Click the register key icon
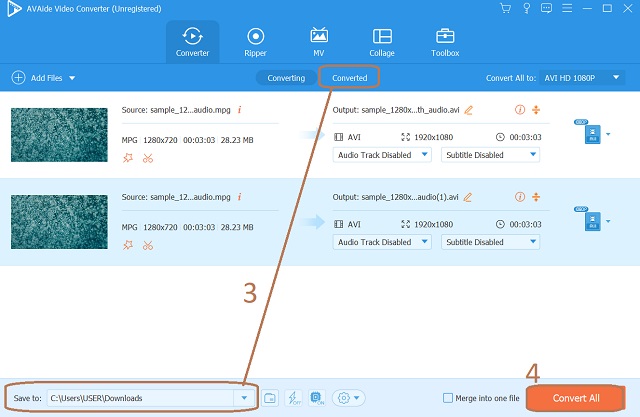Image resolution: width=640 pixels, height=417 pixels. tap(527, 8)
